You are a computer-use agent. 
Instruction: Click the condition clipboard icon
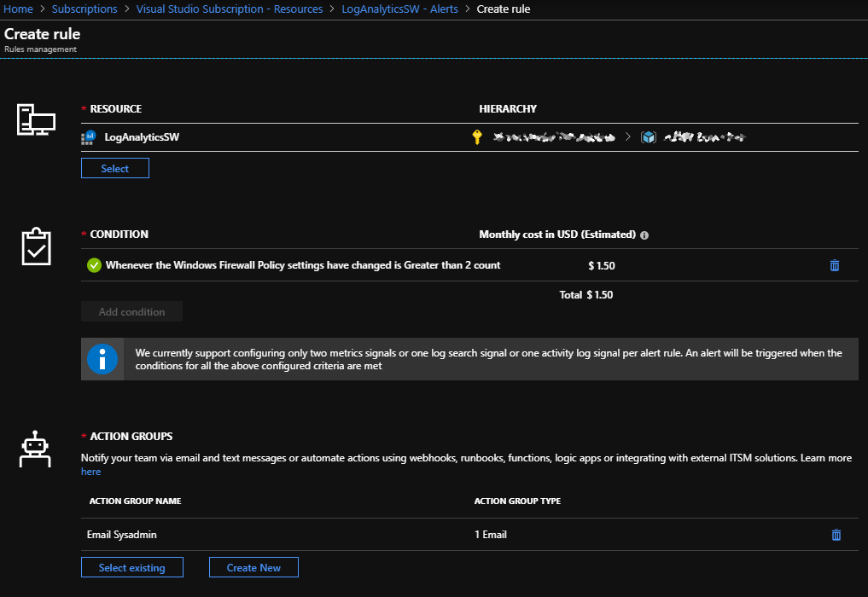point(36,246)
